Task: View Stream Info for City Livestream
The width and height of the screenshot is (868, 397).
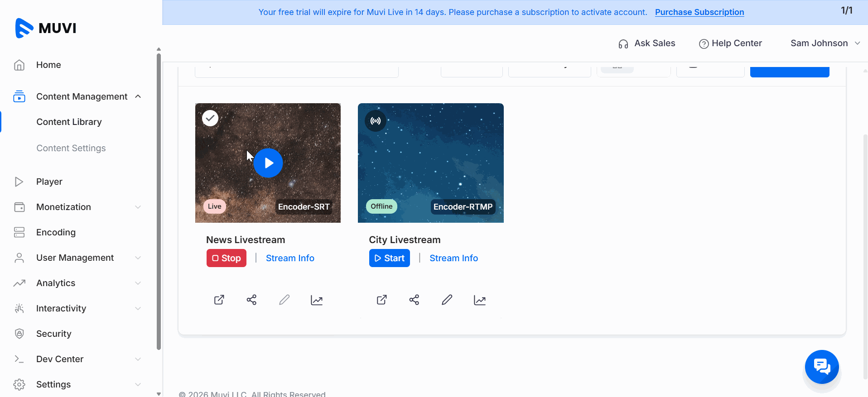Action: pyautogui.click(x=453, y=258)
